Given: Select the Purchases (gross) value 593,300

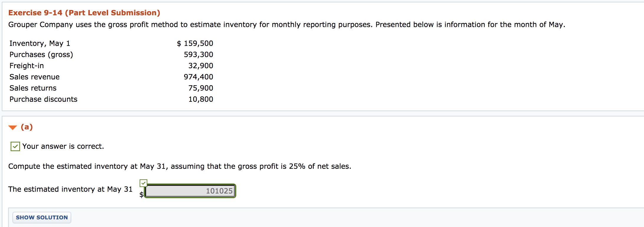Looking at the screenshot, I should click(x=199, y=54).
